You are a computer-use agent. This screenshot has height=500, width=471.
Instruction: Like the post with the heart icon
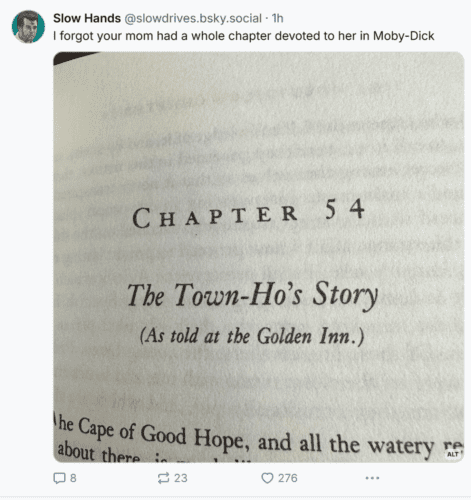tap(267, 478)
